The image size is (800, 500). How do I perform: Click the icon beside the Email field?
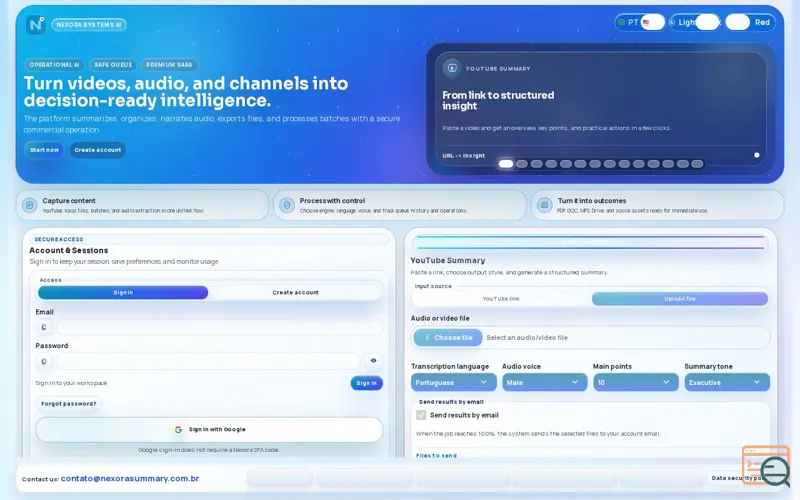click(x=44, y=327)
